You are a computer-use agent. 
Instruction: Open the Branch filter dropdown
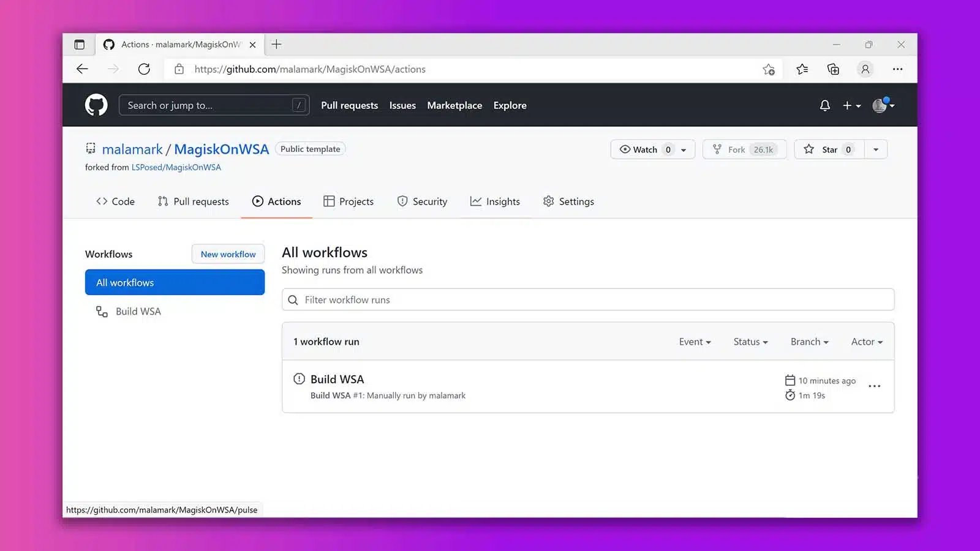(x=809, y=342)
